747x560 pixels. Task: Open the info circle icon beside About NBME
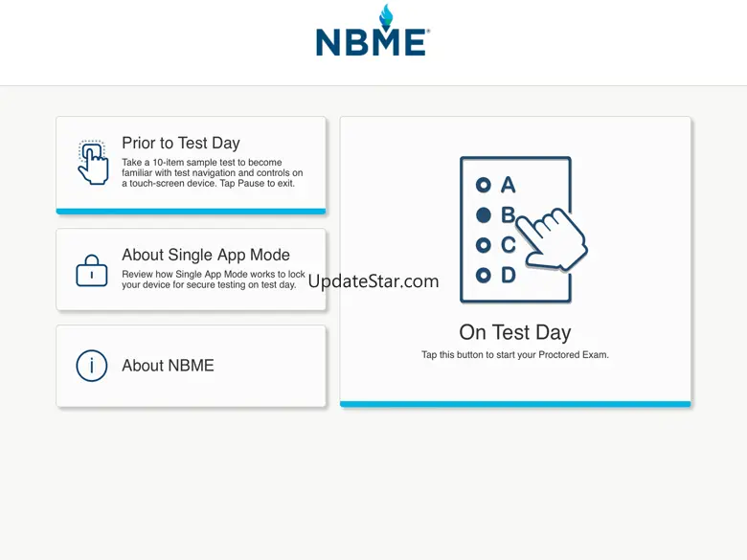tap(92, 365)
